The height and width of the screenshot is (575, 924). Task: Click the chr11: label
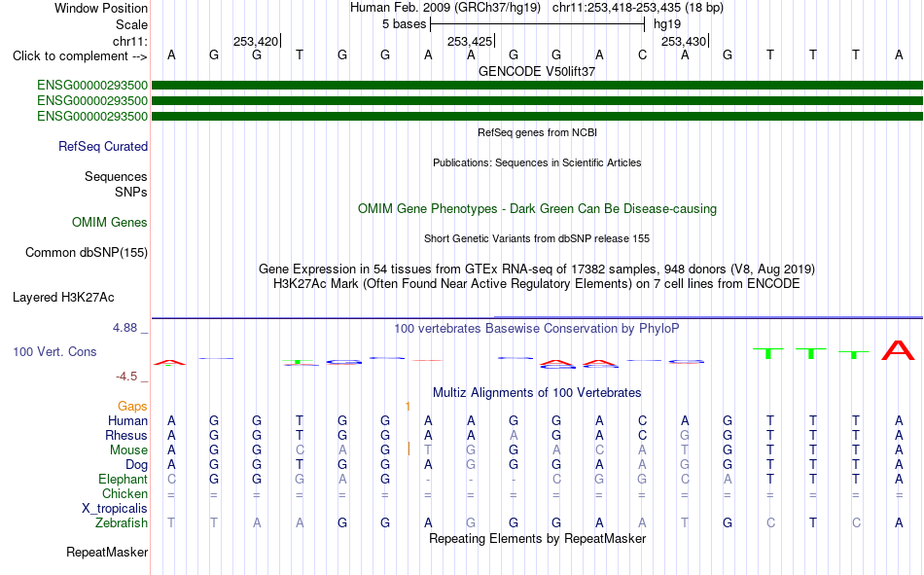(x=130, y=41)
